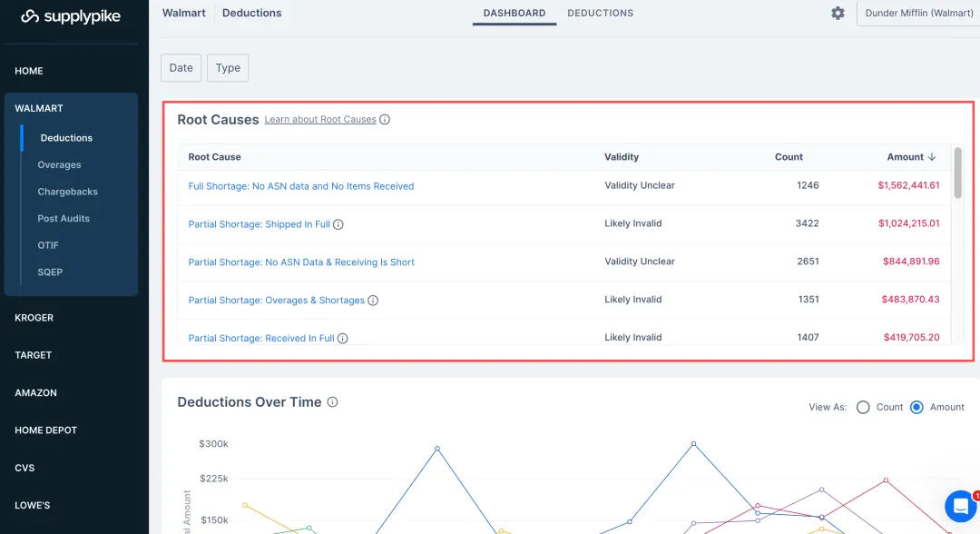Click info icon next to Received In Full
The image size is (980, 534).
click(x=343, y=339)
